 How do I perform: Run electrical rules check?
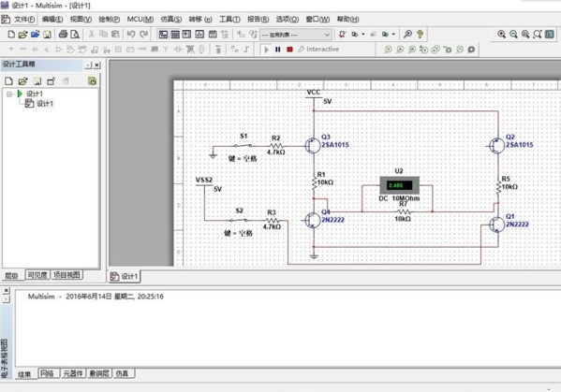pyautogui.click(x=343, y=35)
